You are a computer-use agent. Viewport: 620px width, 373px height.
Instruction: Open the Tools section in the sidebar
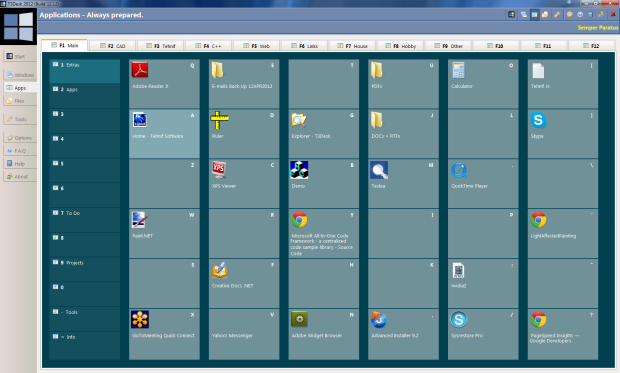pos(20,119)
